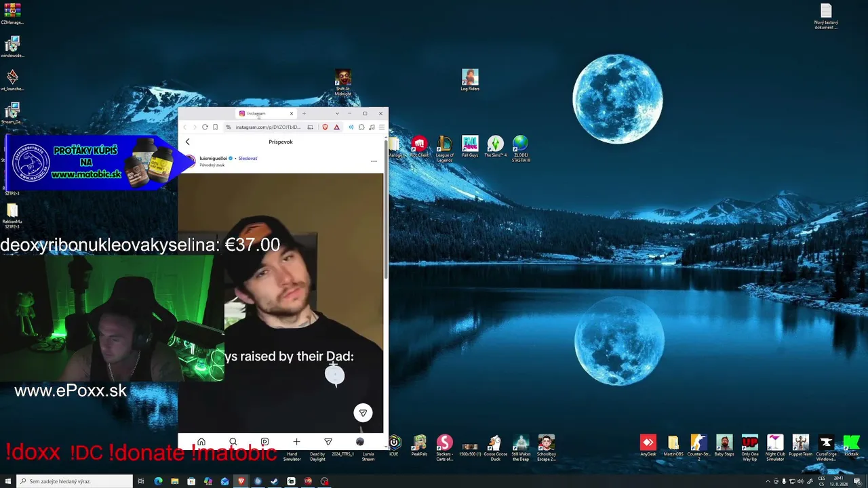
Task: Open the Pôvodný zvuk audio link
Action: (212, 165)
